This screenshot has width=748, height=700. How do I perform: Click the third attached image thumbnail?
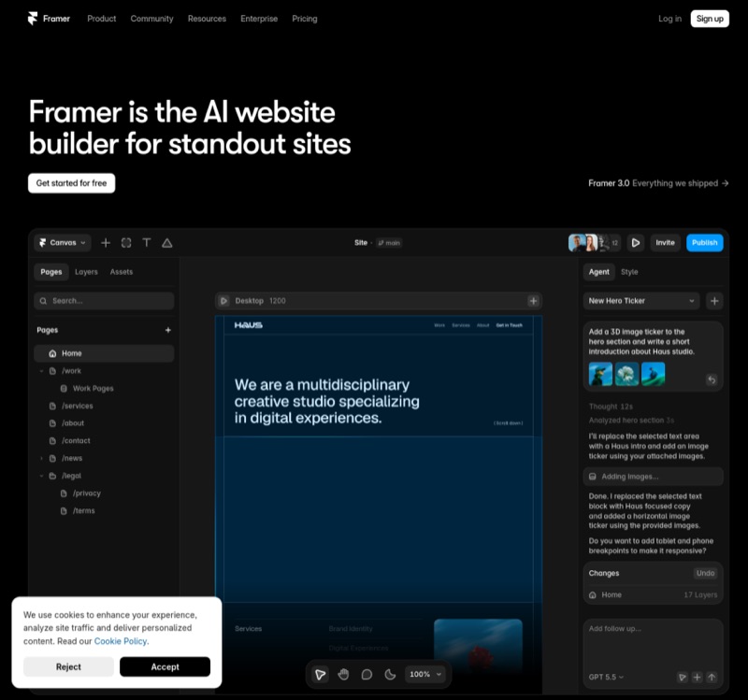653,374
